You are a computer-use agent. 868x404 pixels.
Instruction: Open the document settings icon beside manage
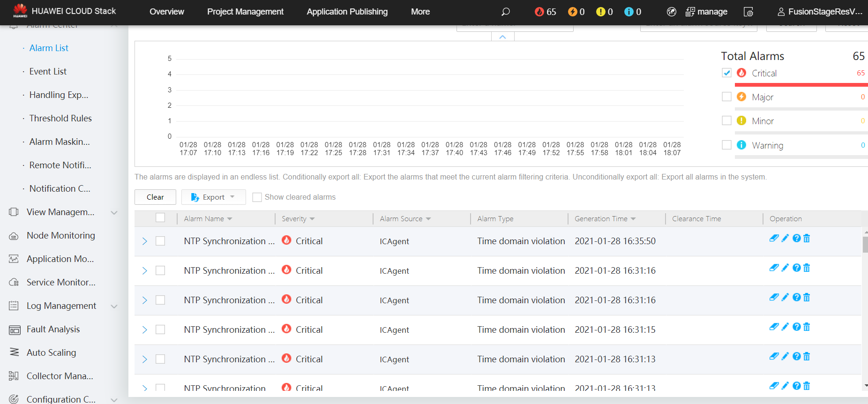pos(748,12)
